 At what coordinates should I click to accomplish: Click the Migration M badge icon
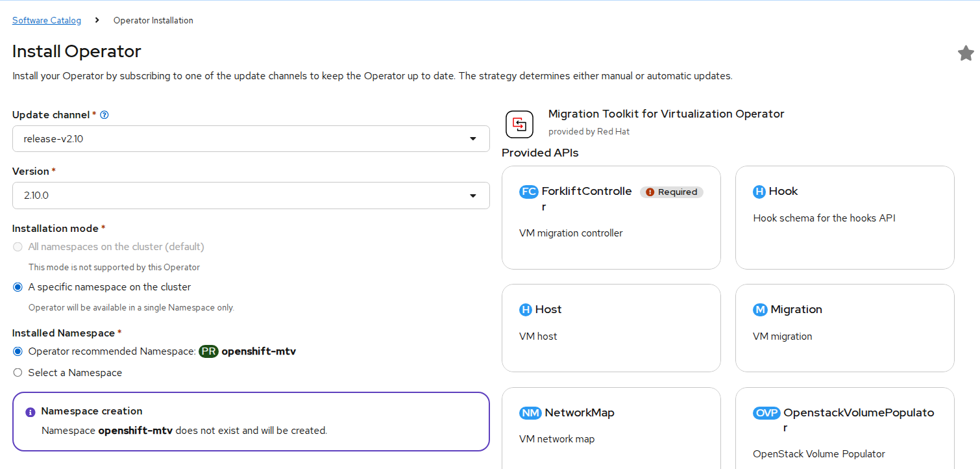tap(760, 310)
